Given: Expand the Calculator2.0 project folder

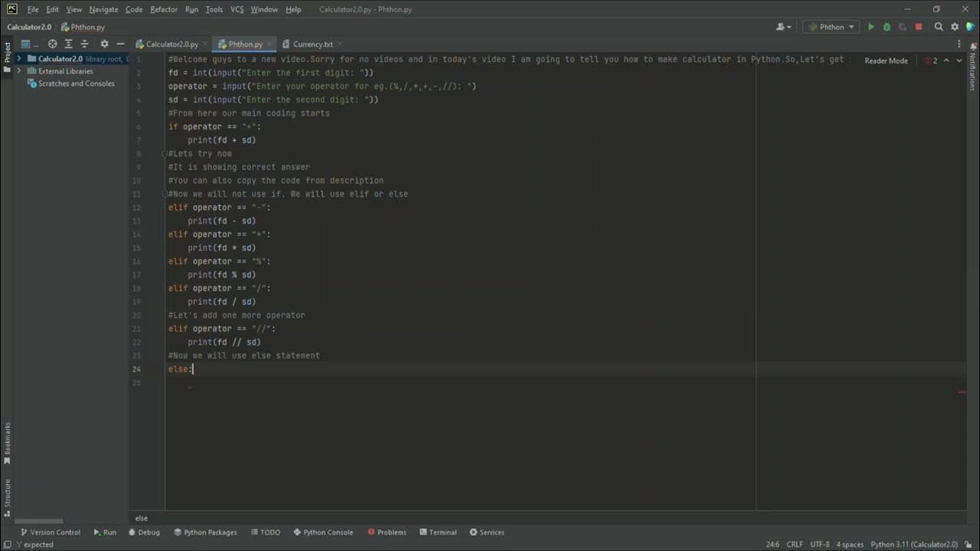Looking at the screenshot, I should click(x=19, y=59).
